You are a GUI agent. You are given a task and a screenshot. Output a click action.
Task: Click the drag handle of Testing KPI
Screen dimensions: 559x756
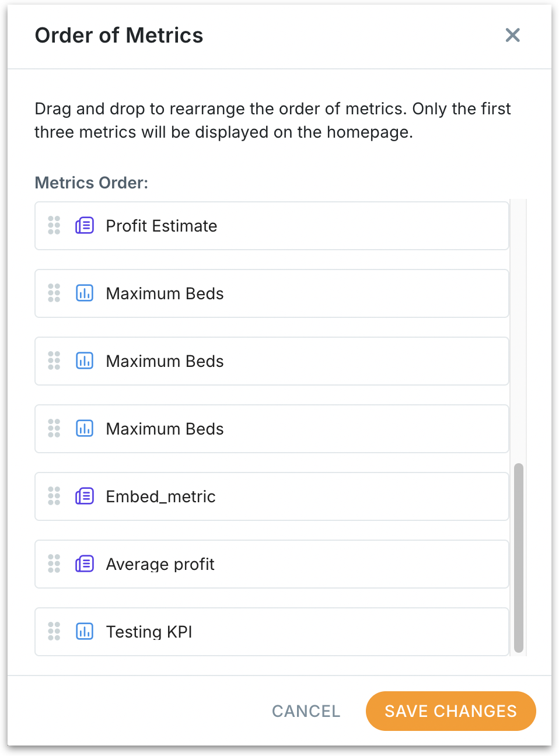point(54,631)
